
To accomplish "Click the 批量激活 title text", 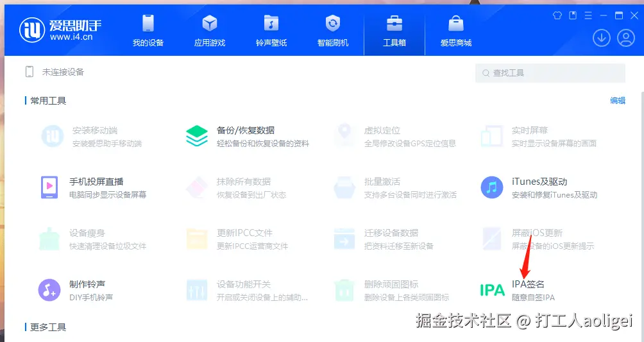I will click(x=382, y=182).
